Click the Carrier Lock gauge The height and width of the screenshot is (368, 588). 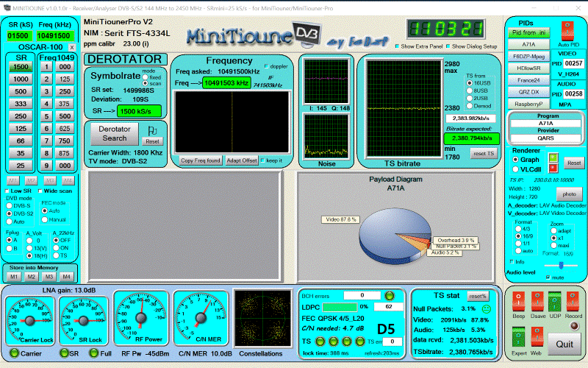point(30,320)
